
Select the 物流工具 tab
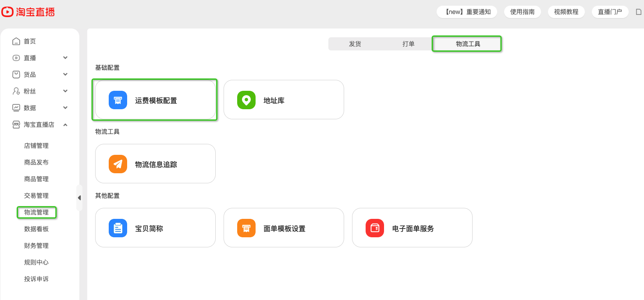click(468, 44)
